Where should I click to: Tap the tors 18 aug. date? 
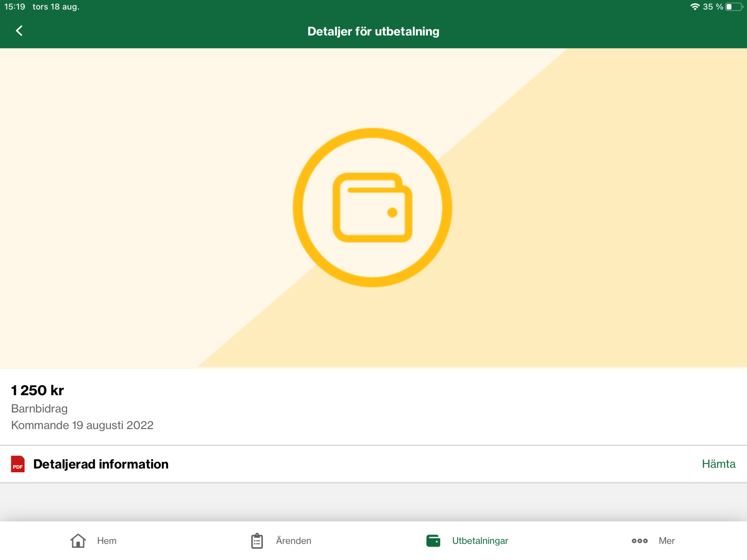56,7
